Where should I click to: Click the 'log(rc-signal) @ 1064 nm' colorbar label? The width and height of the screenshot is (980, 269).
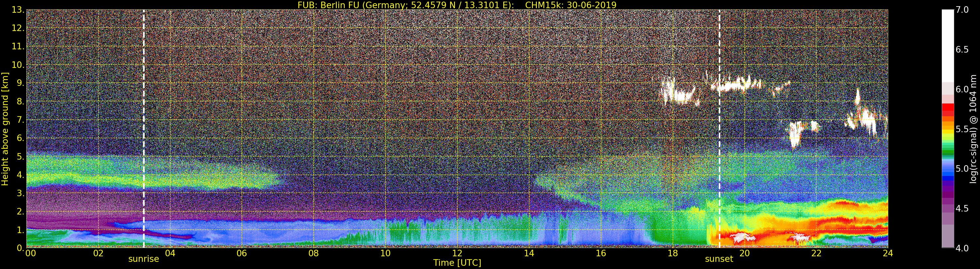pyautogui.click(x=973, y=129)
